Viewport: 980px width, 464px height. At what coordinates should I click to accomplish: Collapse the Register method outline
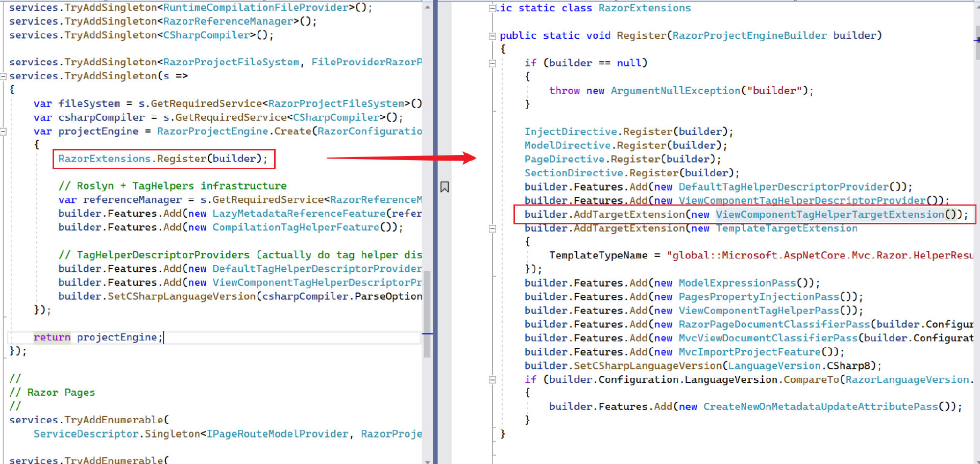pyautogui.click(x=492, y=36)
